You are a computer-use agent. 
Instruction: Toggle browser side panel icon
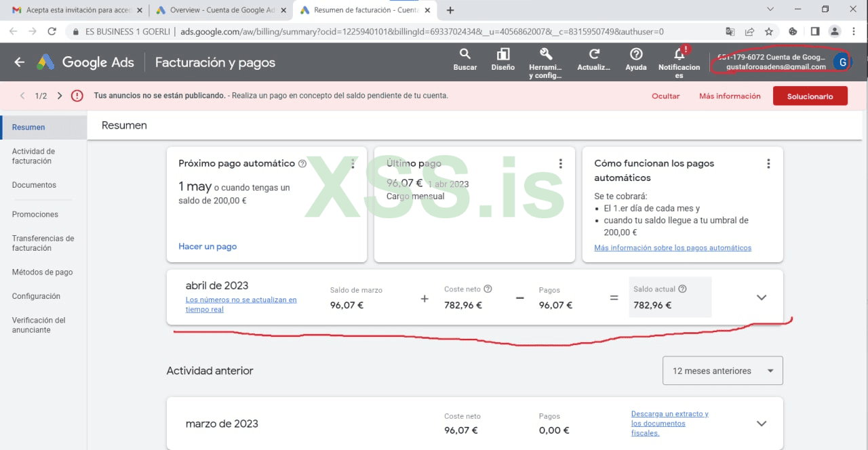(x=815, y=31)
